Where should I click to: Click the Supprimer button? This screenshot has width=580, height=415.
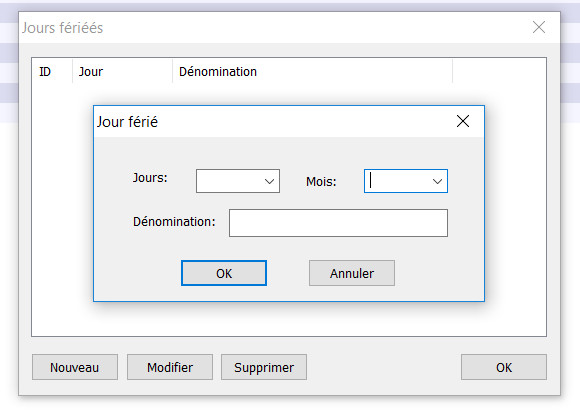pos(264,367)
